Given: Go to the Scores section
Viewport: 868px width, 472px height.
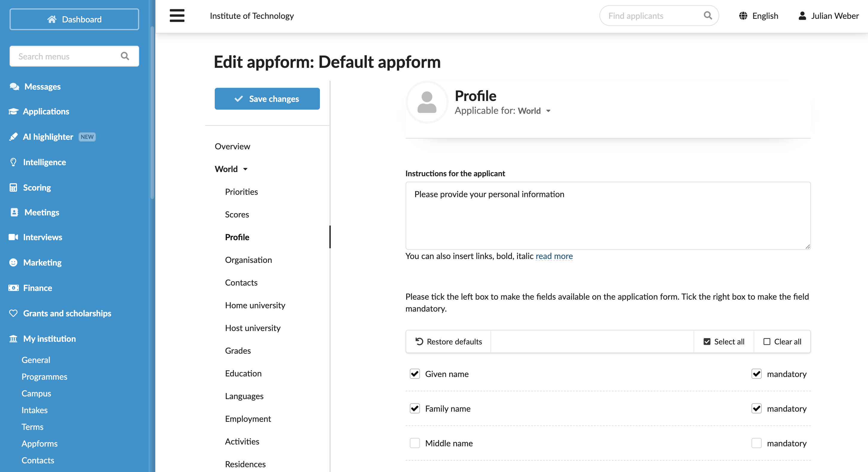Looking at the screenshot, I should (x=237, y=214).
